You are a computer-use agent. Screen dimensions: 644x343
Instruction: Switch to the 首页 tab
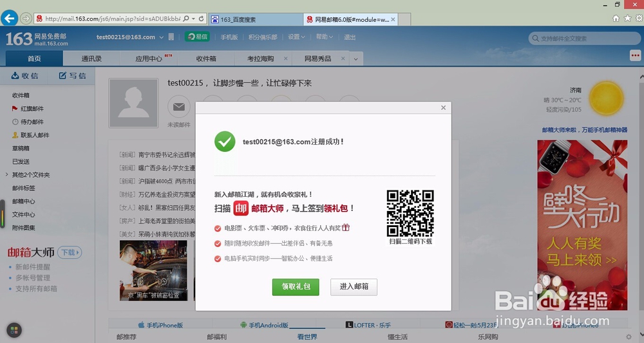pos(34,59)
